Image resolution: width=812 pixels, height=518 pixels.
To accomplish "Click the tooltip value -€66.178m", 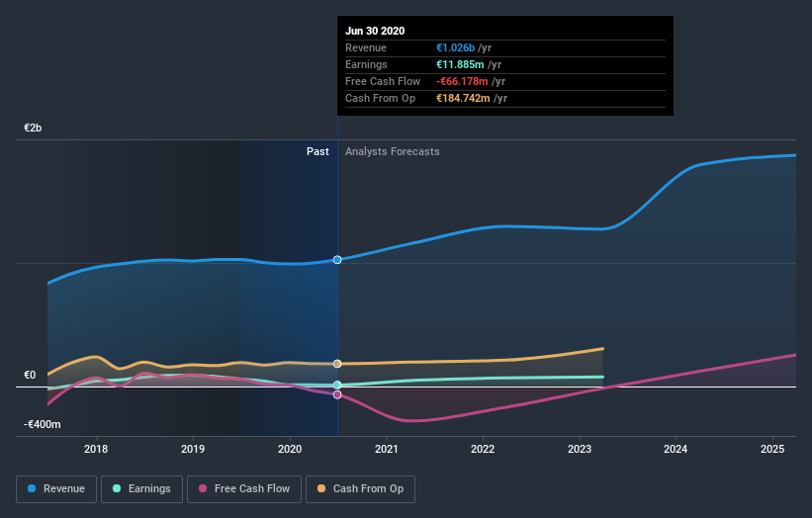I will [x=462, y=81].
